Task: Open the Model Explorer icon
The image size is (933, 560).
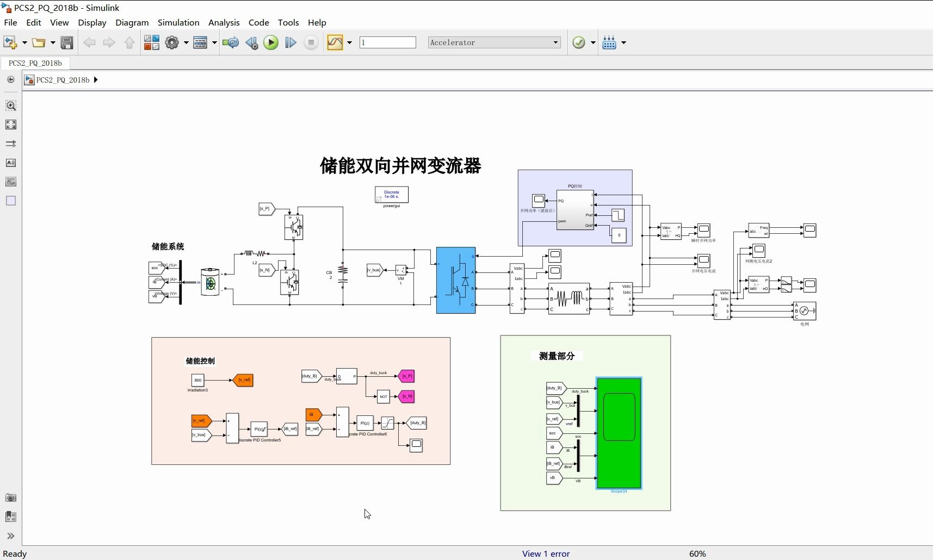Action: pyautogui.click(x=200, y=42)
